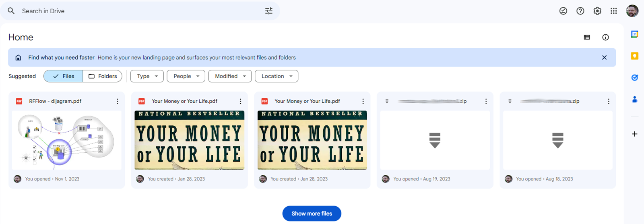
Task: Open the Google apps grid launcher
Action: (x=613, y=11)
